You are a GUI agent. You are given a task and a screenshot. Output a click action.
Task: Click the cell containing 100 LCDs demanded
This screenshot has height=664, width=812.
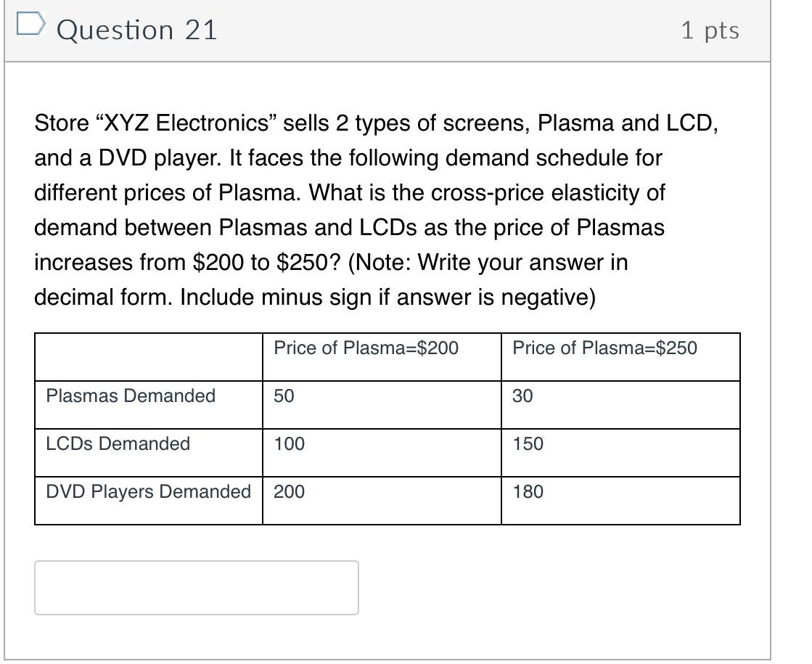click(288, 444)
